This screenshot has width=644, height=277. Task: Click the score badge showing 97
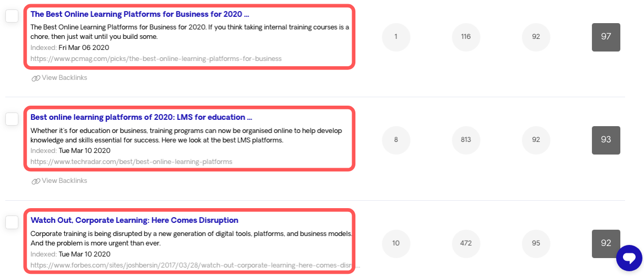click(606, 37)
